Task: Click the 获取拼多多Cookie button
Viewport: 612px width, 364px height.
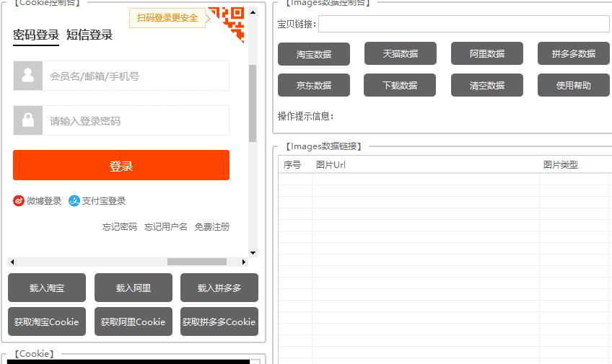Action: [x=219, y=321]
